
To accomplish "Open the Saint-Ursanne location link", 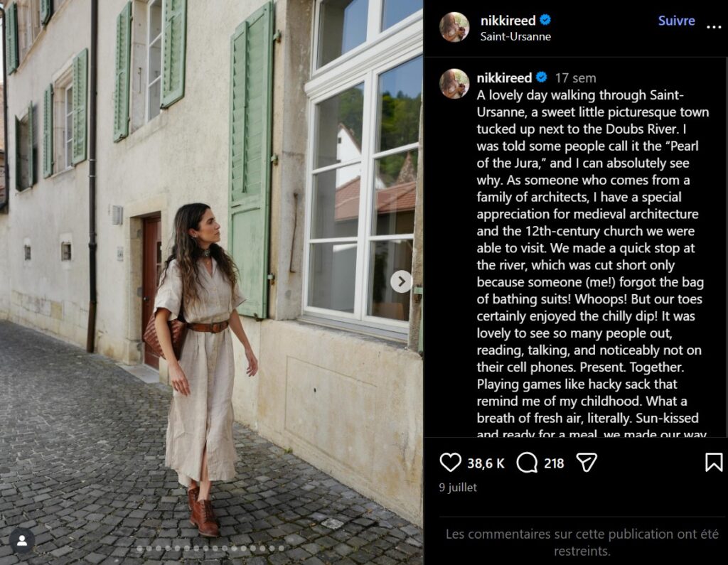I will coord(515,37).
